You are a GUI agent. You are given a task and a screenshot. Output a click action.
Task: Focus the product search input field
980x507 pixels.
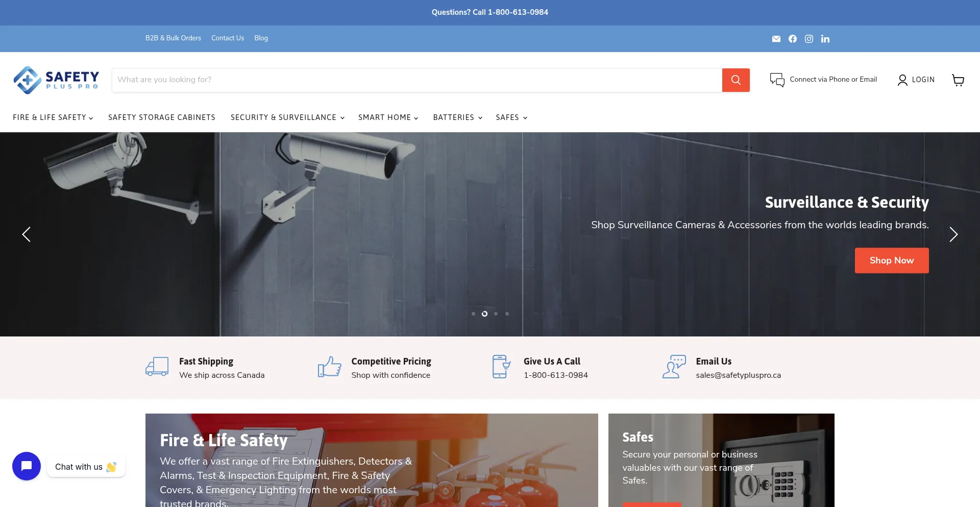[416, 80]
